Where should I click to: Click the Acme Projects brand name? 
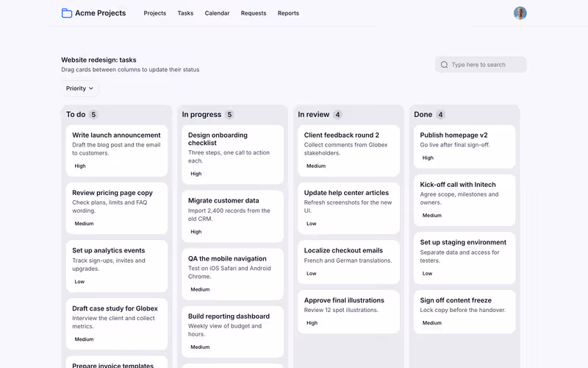pyautogui.click(x=101, y=13)
